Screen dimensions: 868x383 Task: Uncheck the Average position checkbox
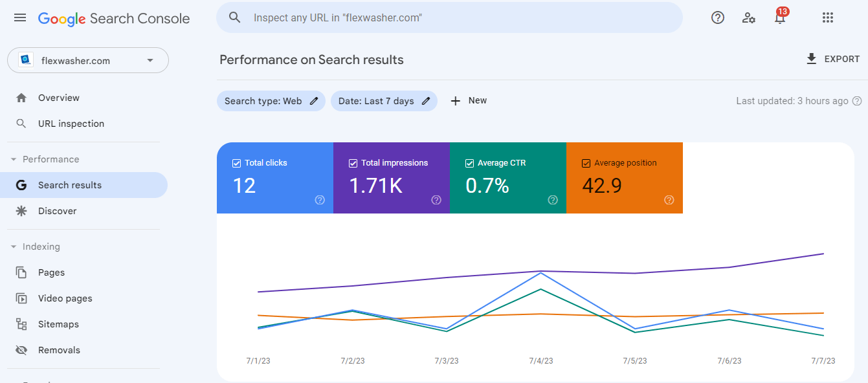pos(586,163)
